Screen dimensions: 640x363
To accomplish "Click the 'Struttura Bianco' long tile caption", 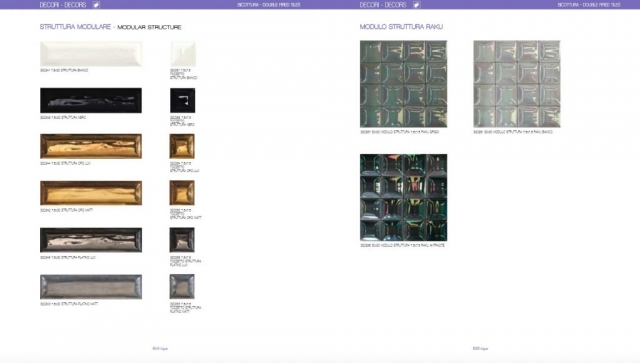I will coord(64,70).
